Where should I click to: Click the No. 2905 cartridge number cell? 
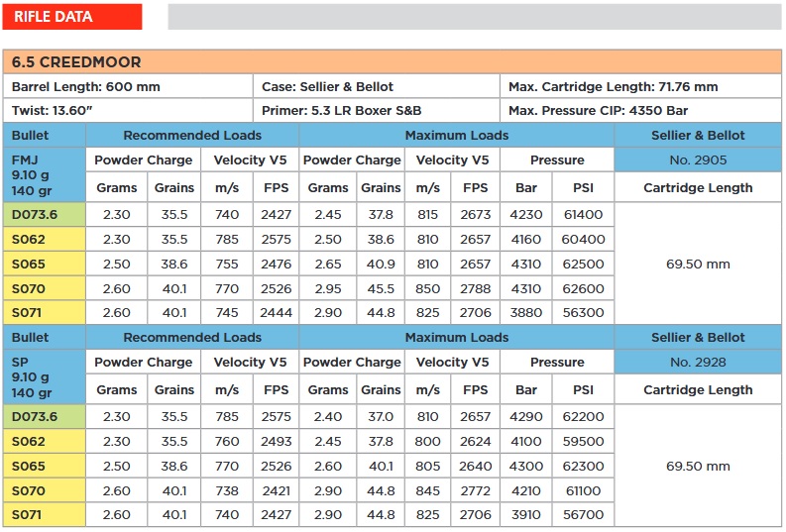[698, 160]
